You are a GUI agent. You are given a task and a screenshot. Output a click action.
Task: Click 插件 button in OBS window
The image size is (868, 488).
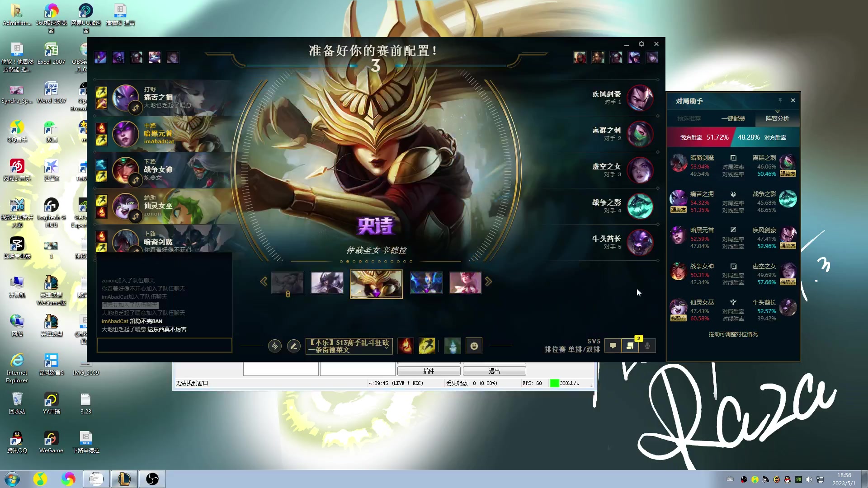[429, 371]
